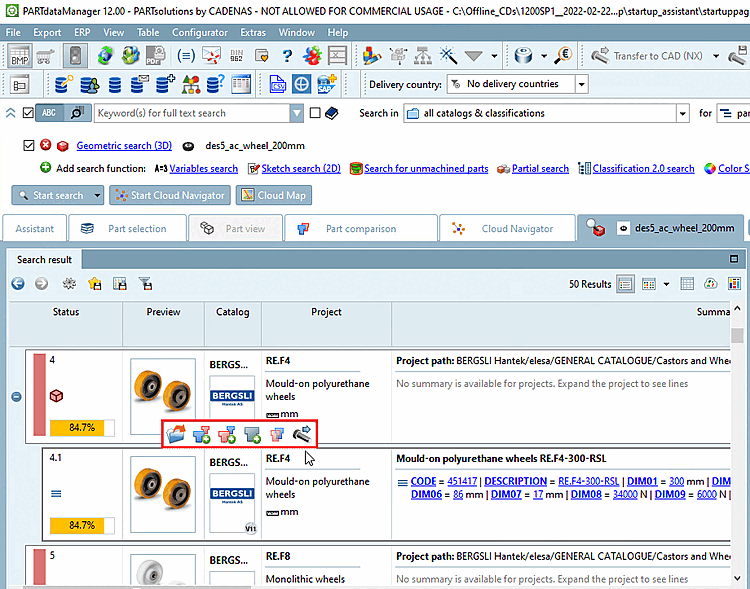
Task: Click the back arrow in Search result toolbar
Action: pos(18,284)
